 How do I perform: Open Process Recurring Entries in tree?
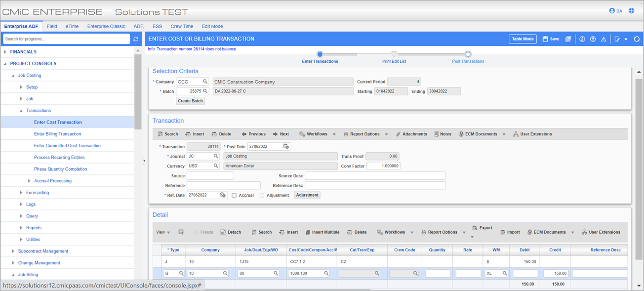59,158
